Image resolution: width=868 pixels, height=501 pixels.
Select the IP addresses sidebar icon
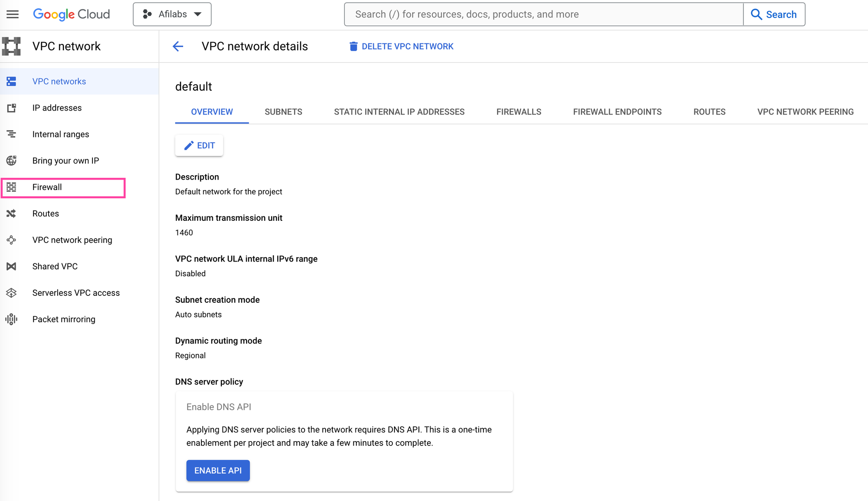[x=11, y=108]
